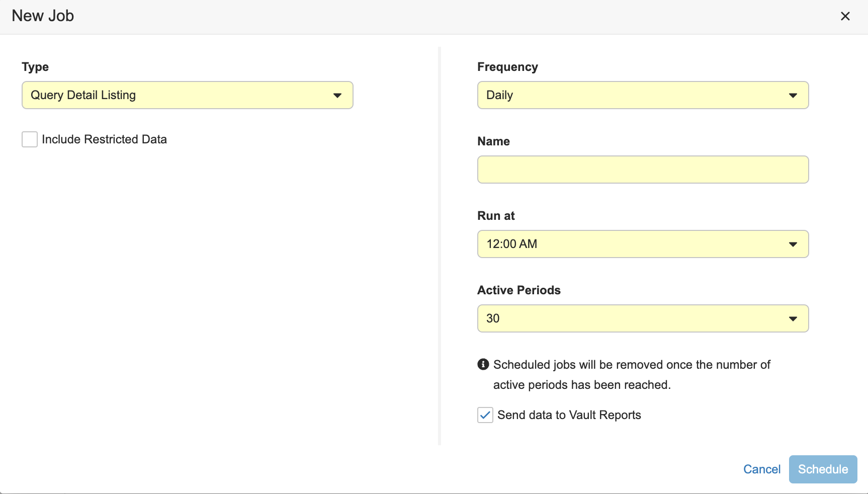Click Cancel to discard the job
Screen dimensions: 868x494
click(x=761, y=469)
